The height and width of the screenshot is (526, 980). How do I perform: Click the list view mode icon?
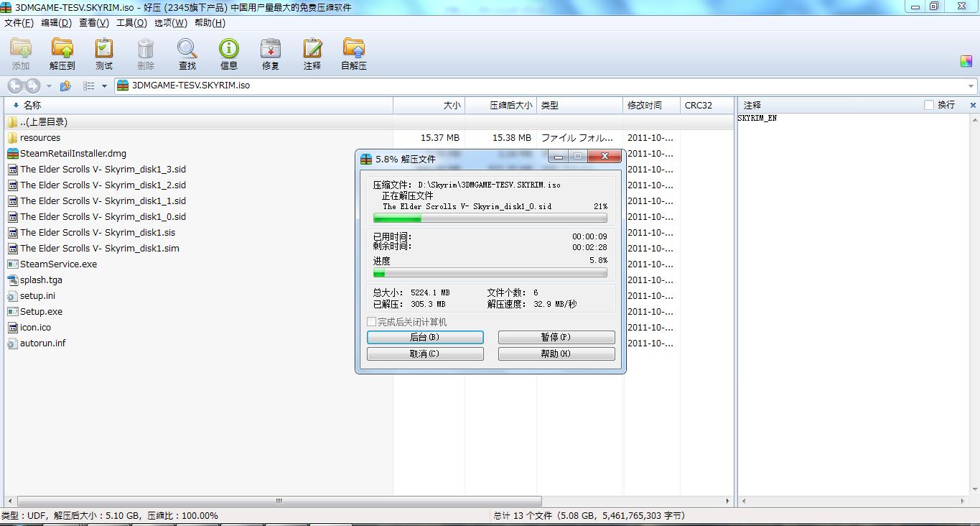[x=89, y=86]
